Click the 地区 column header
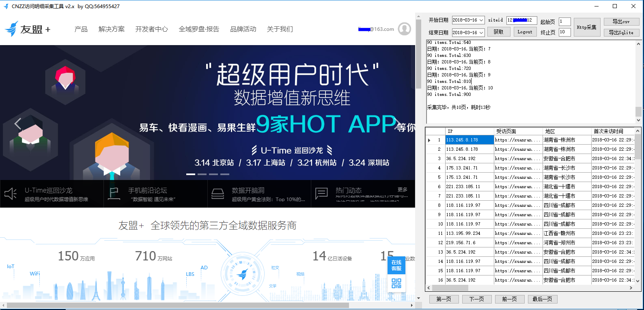This screenshot has height=310, width=644. (x=567, y=131)
